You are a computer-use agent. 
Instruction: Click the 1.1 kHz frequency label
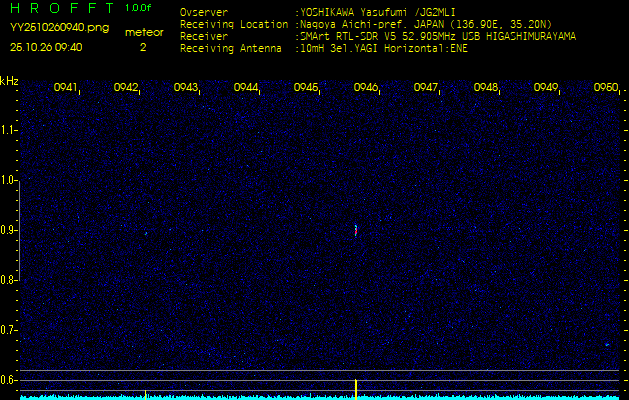(9, 130)
